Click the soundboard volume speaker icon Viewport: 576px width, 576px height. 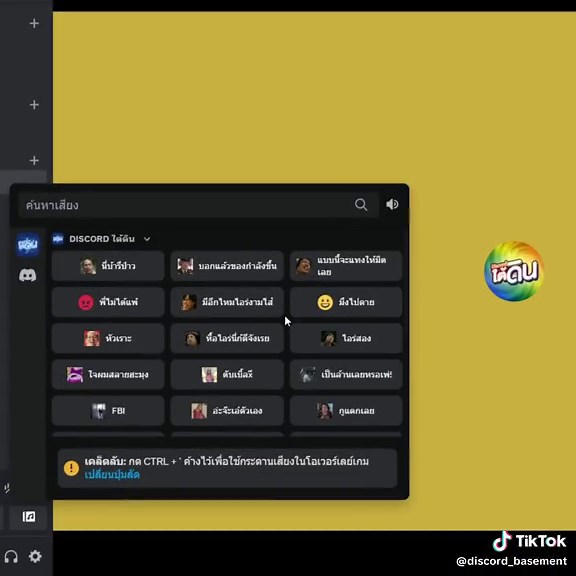click(392, 204)
